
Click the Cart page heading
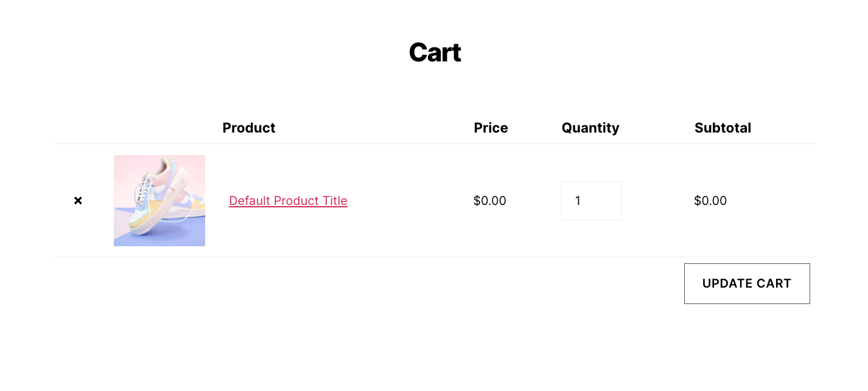click(x=435, y=53)
